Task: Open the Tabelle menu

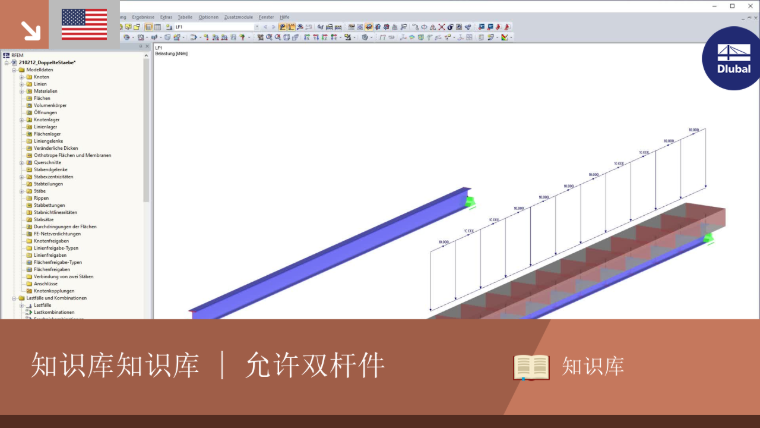Action: click(x=185, y=17)
